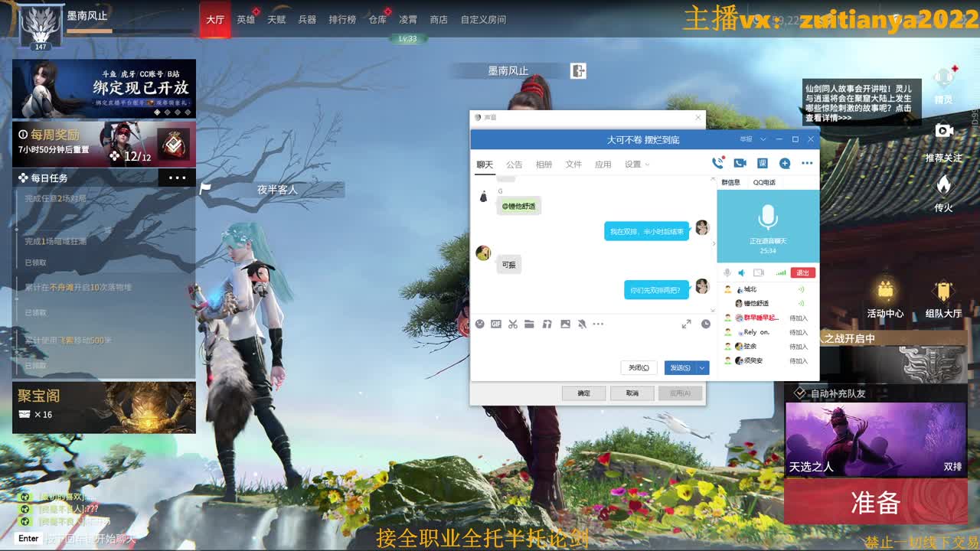Expand the 举报 dropdown on the chat titlebar
The image size is (980, 551).
[x=763, y=139]
